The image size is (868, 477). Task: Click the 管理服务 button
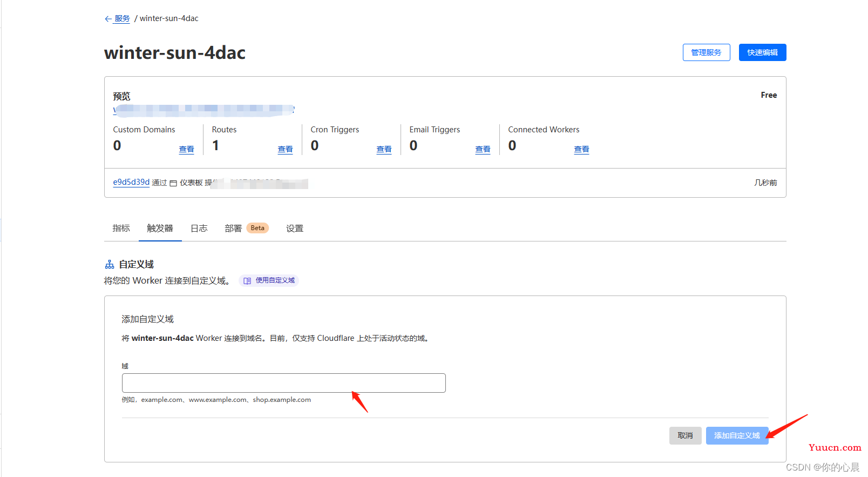(x=706, y=52)
